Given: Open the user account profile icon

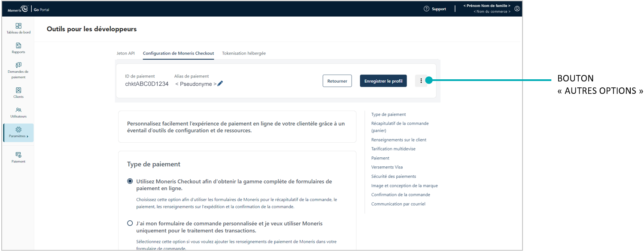Looking at the screenshot, I should pos(517,9).
